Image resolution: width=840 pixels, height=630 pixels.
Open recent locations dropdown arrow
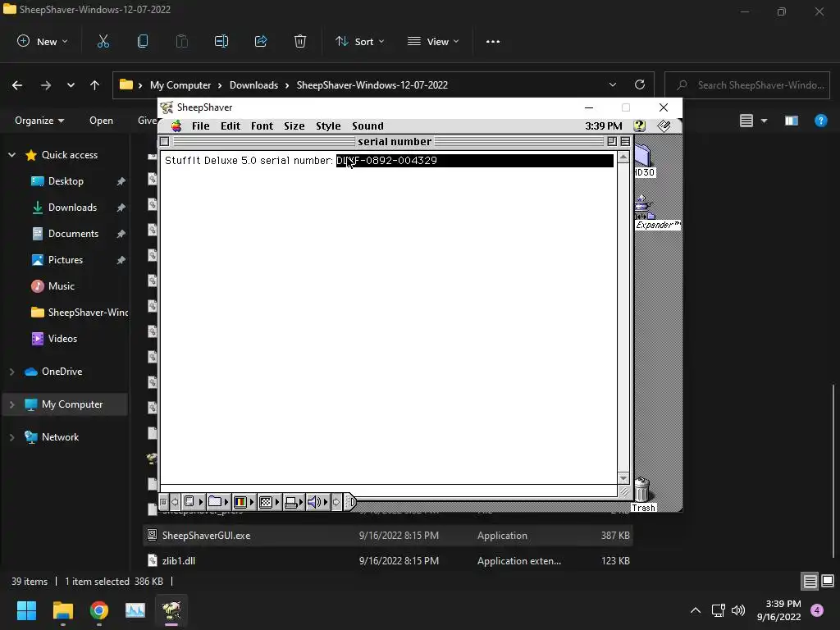tap(71, 85)
